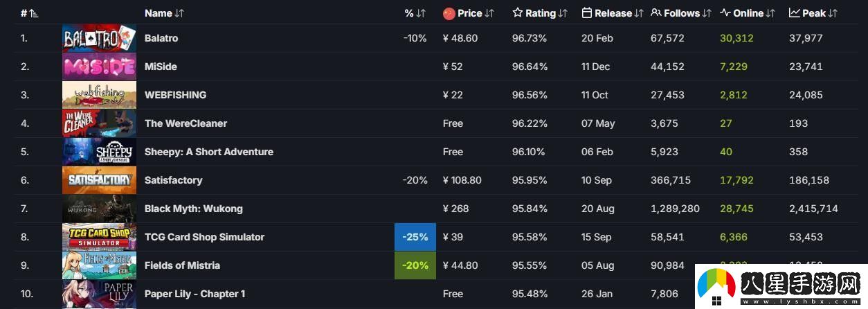Open Black Myth: Wukong link
The image size is (868, 309).
pyautogui.click(x=194, y=209)
